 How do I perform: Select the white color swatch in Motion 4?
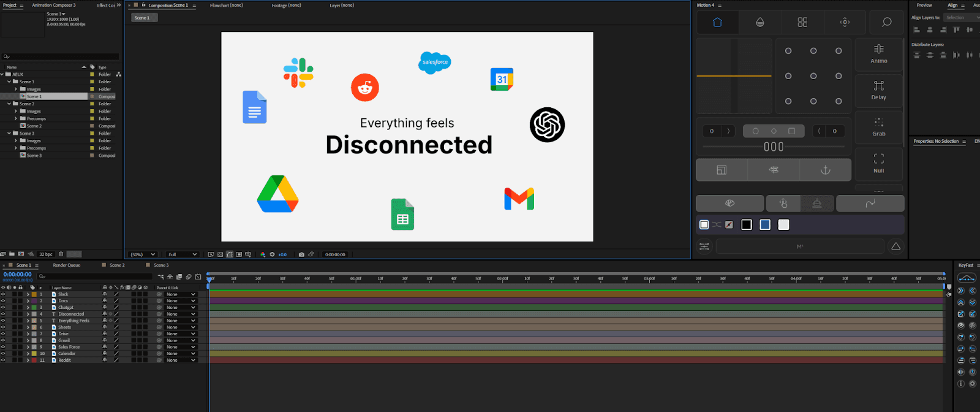(x=783, y=225)
